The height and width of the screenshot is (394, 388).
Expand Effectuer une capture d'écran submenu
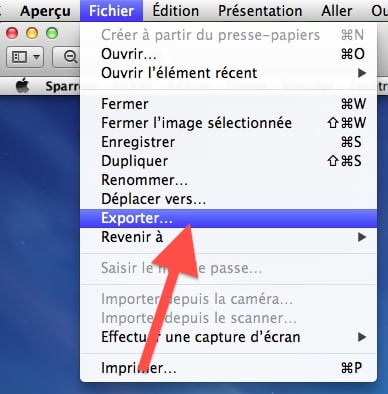pos(228,337)
